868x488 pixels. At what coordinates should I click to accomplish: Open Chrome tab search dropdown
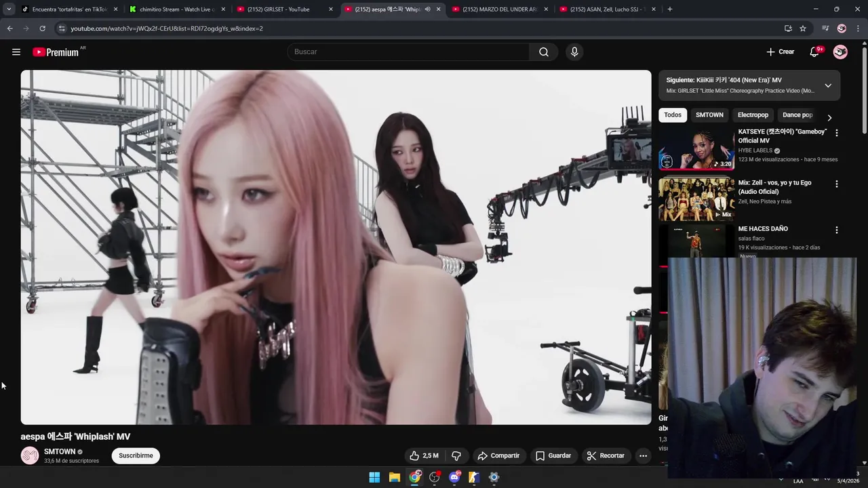coord(9,9)
